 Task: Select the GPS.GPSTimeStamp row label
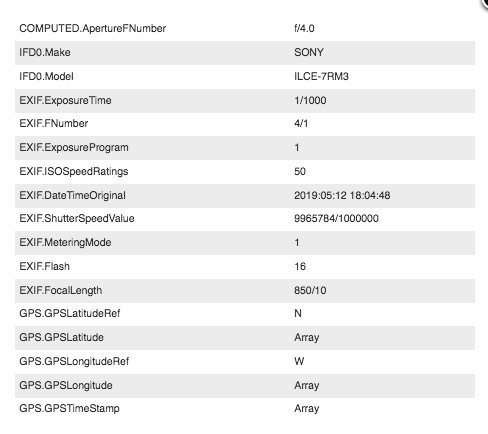point(69,409)
